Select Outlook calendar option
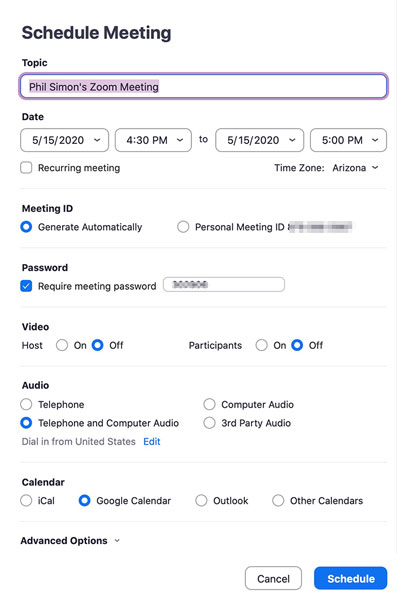The image size is (397, 600). 201,501
